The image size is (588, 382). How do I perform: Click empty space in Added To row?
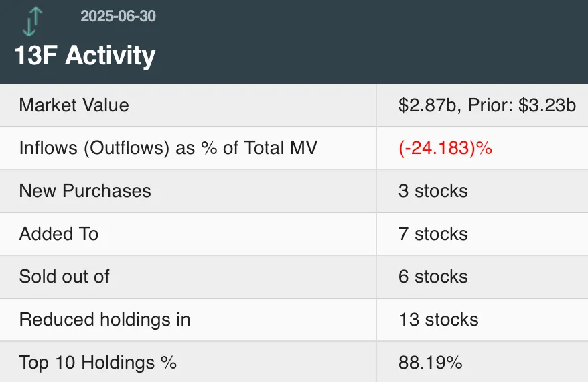(234, 234)
